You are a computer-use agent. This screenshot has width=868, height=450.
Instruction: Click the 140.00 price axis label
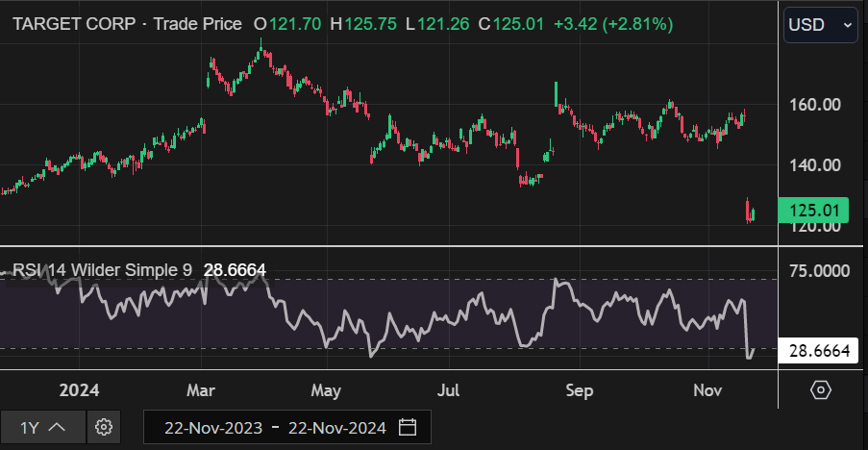click(815, 165)
